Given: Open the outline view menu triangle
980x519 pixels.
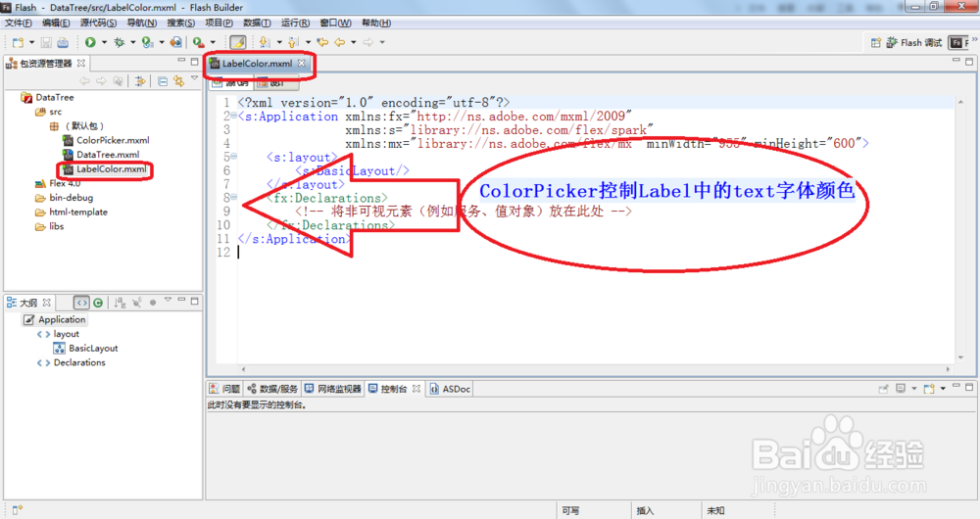Looking at the screenshot, I should 169,301.
